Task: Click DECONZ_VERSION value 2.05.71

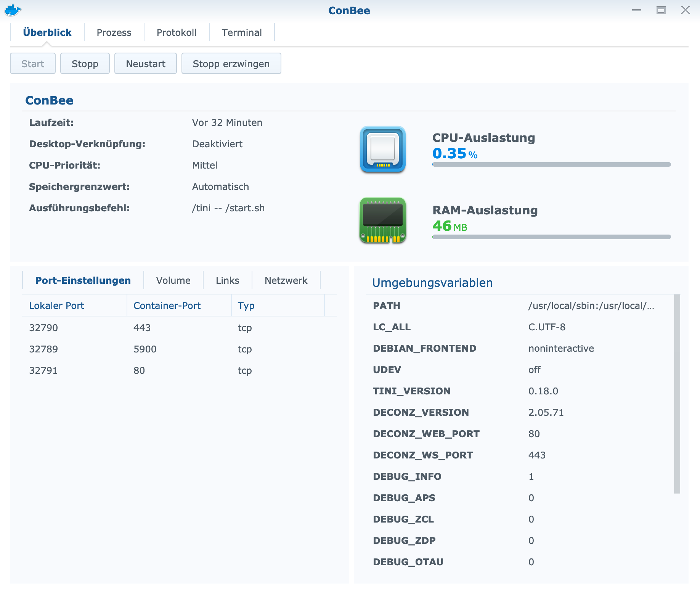Action: pyautogui.click(x=546, y=412)
